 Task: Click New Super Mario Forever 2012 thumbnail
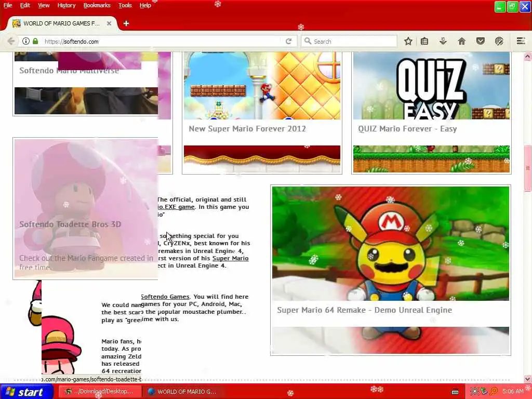tap(262, 86)
